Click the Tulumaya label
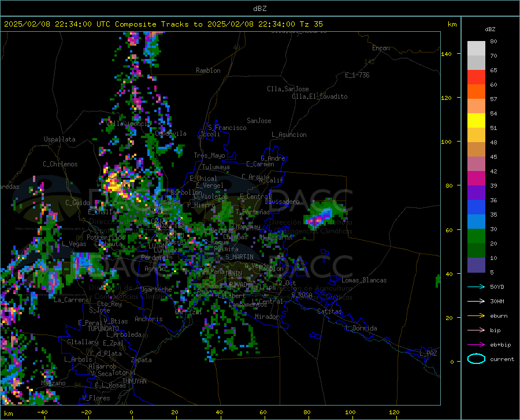 coord(216,167)
